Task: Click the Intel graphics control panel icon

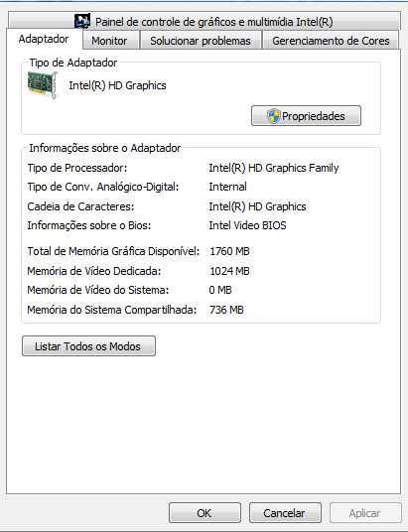Action: (x=82, y=21)
